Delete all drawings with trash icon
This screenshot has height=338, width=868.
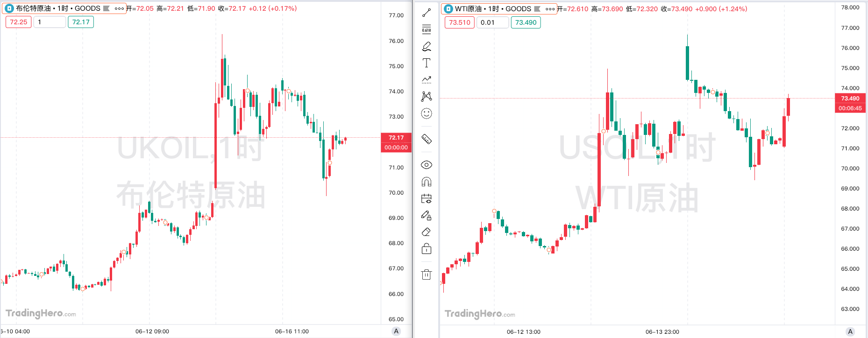click(x=427, y=275)
